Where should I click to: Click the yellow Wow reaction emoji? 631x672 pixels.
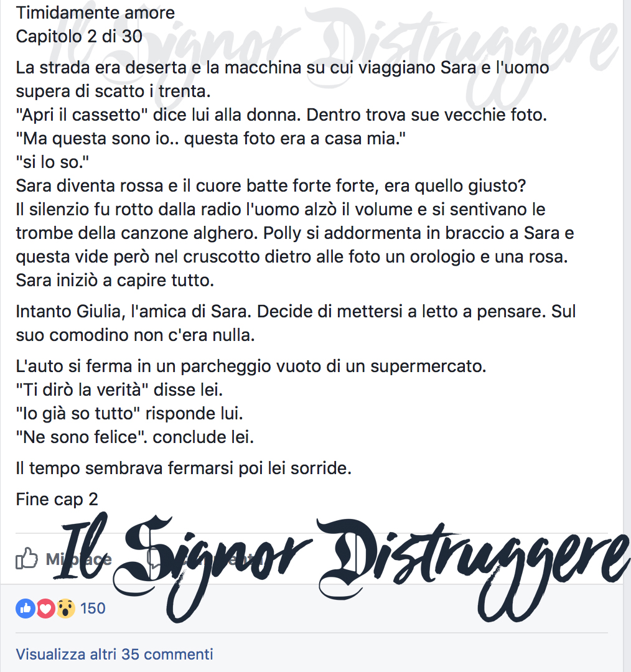pyautogui.click(x=65, y=609)
